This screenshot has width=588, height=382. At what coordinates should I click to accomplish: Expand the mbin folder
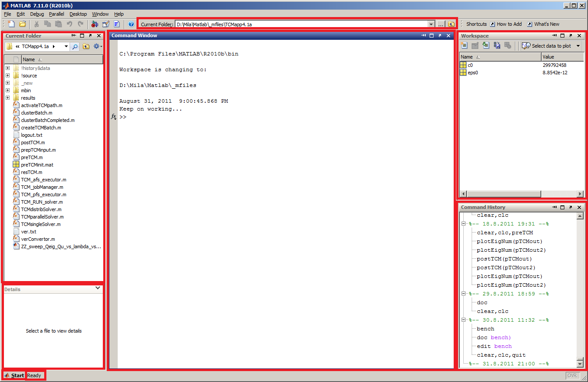coord(7,90)
